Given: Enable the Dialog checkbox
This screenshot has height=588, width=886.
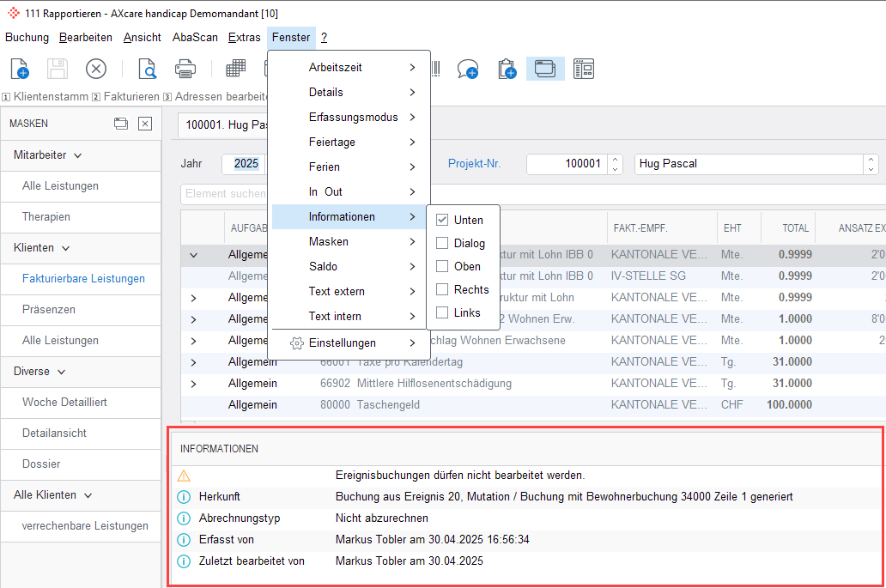Looking at the screenshot, I should [x=442, y=243].
